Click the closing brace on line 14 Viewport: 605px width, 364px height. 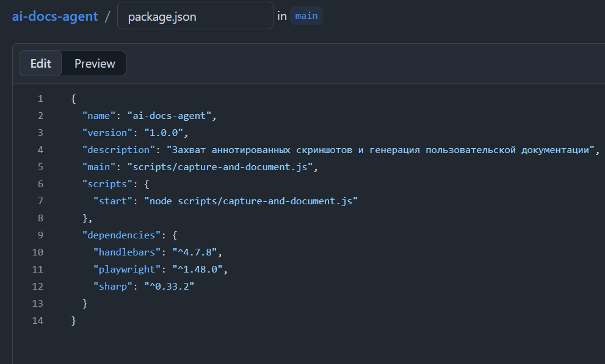(74, 321)
